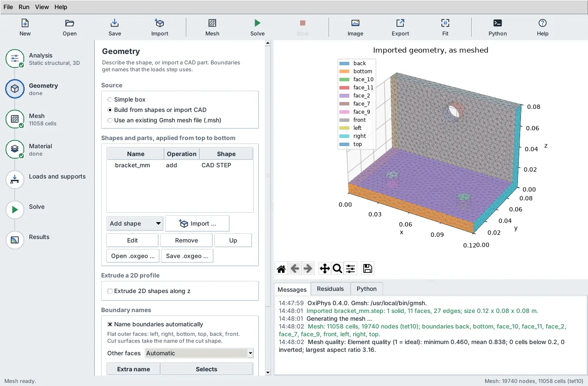Click the New toolbar icon
Viewport: 588px width, 386px height.
(x=25, y=23)
